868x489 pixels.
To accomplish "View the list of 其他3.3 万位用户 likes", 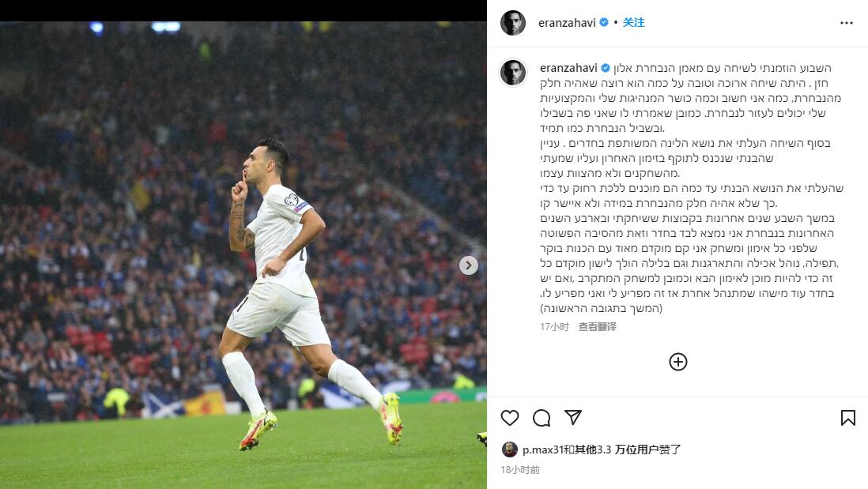I will pyautogui.click(x=621, y=450).
